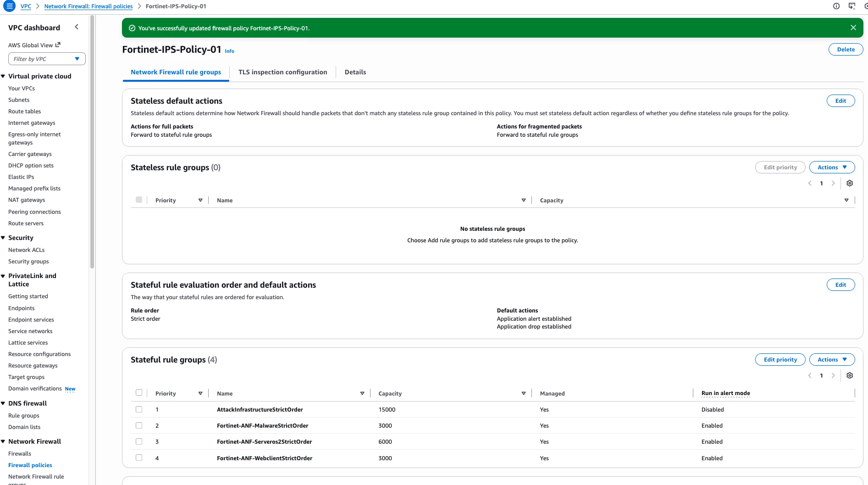Switch to the Network Firewall rule groups tab
Image resolution: width=868 pixels, height=485 pixels.
pos(176,72)
